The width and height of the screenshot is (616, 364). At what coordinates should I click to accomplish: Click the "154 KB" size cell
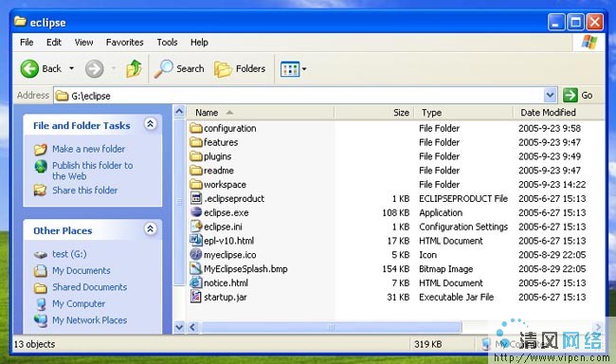pos(395,269)
